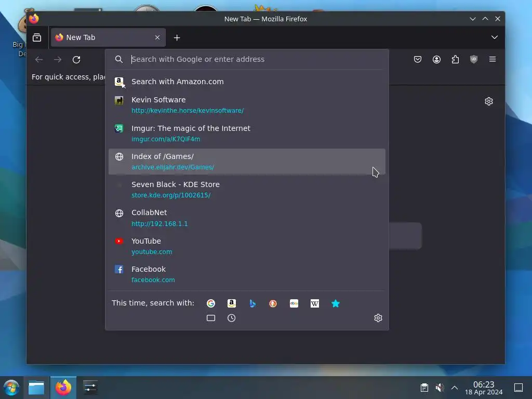Expand the list all tabs chevron

(495, 37)
